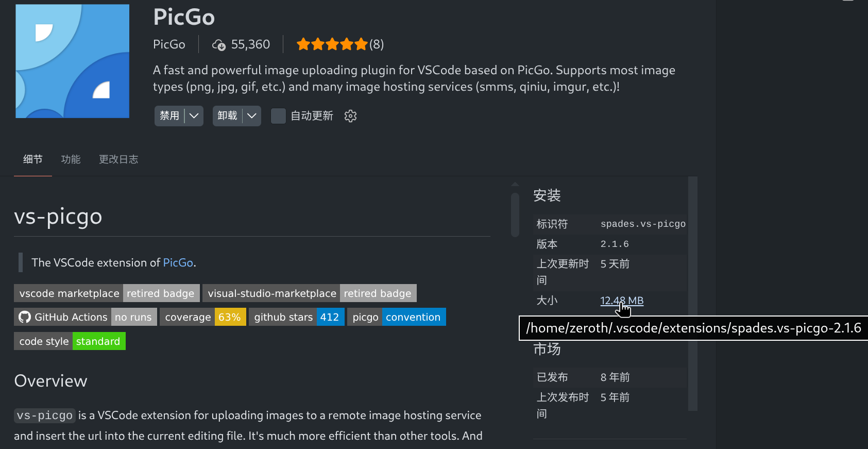This screenshot has width=868, height=449.
Task: Open the 禁用 button dropdown arrow
Action: click(194, 116)
